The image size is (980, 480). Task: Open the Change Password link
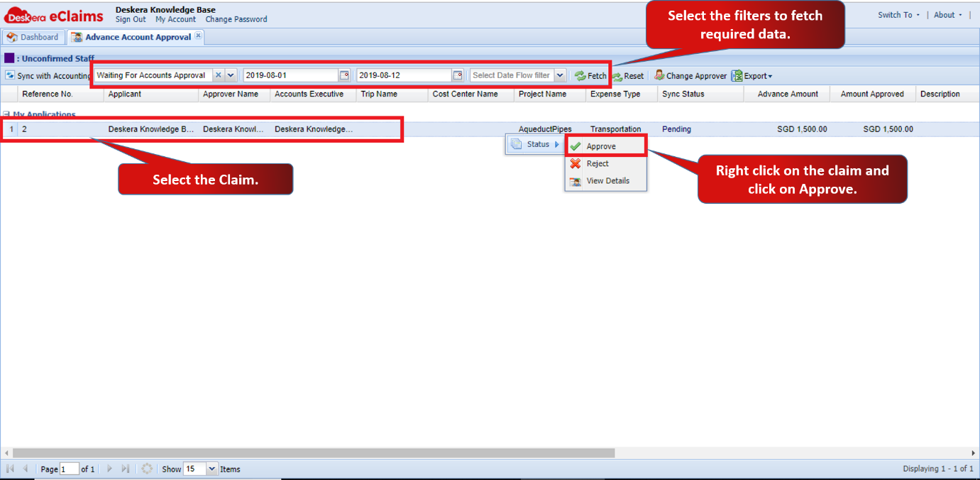[236, 19]
